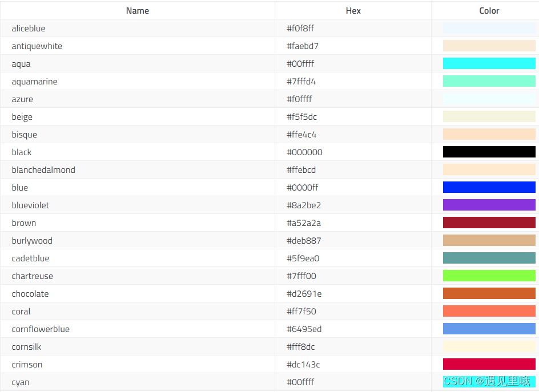Pick the chocolate color swatch
Viewport: 539px width, 392px height.
(489, 293)
